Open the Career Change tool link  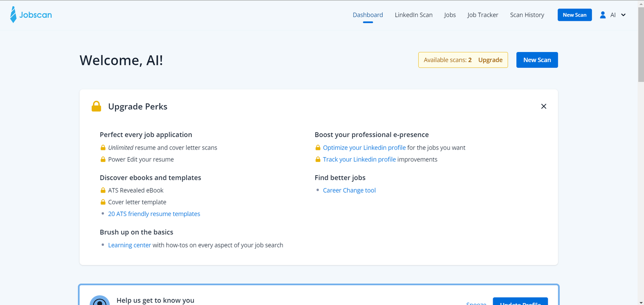pos(349,190)
